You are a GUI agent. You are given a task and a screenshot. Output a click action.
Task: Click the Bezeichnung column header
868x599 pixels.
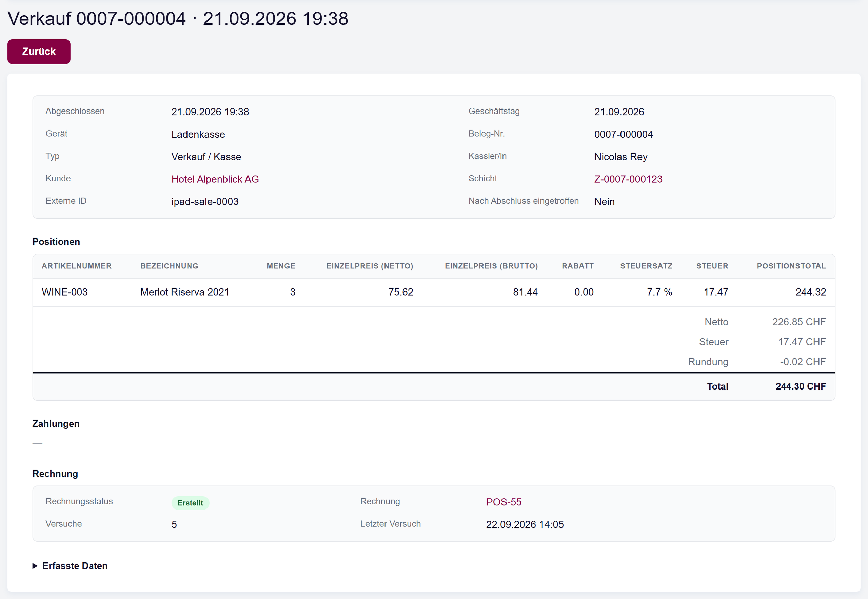click(x=169, y=266)
